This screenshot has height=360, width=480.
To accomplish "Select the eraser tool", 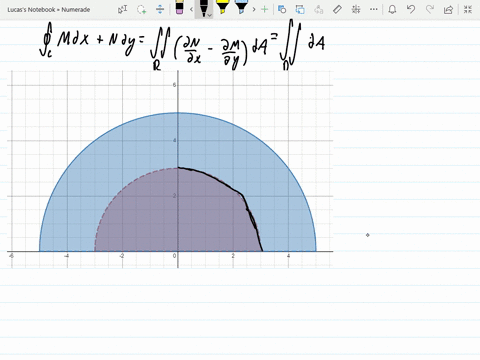I will click(179, 7).
